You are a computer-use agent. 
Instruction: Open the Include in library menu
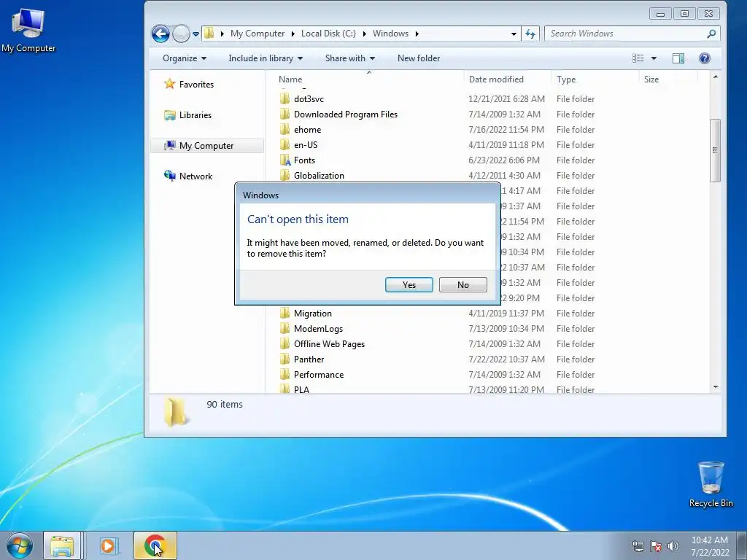pyautogui.click(x=266, y=58)
